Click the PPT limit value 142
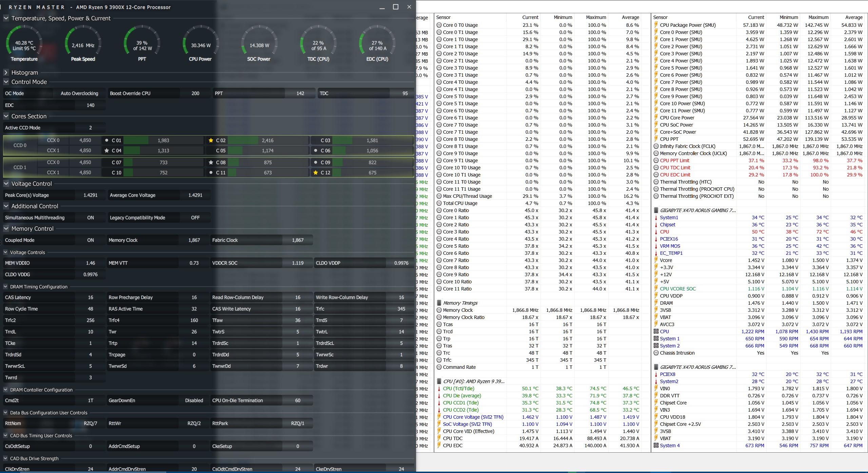 [x=300, y=93]
